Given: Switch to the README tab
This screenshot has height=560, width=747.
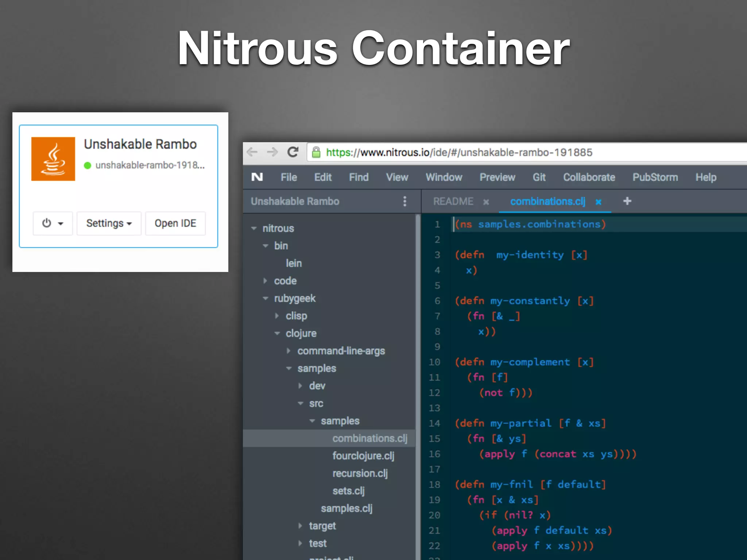Looking at the screenshot, I should click(x=453, y=201).
